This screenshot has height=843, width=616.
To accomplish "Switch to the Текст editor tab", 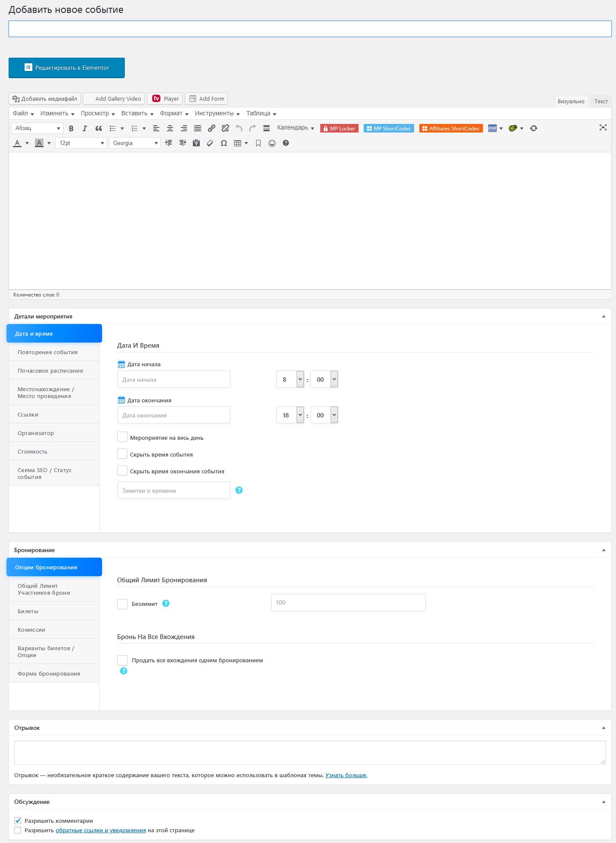I will point(601,102).
